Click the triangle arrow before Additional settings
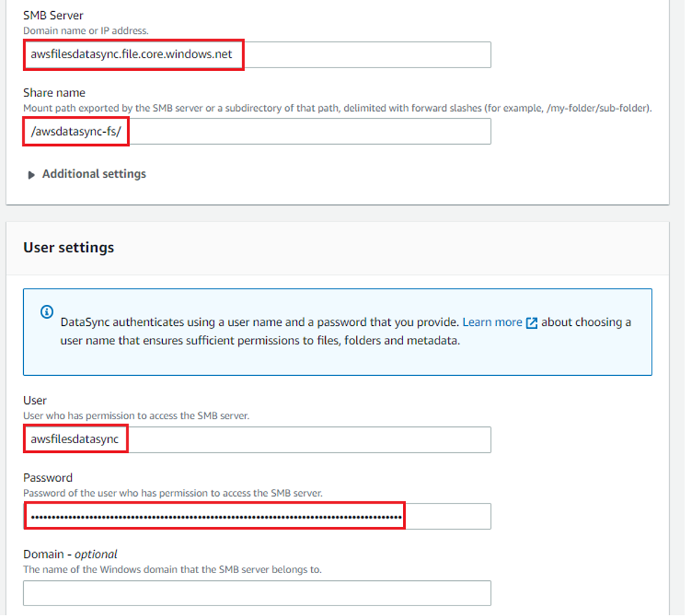The image size is (686, 616). click(32, 173)
